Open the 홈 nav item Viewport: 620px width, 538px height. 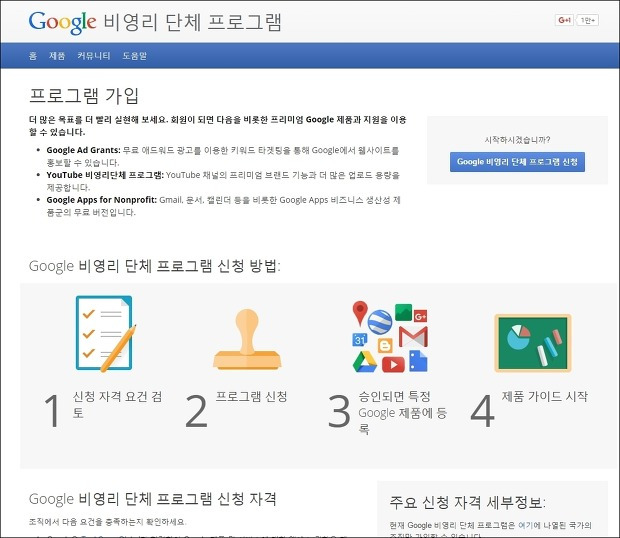pyautogui.click(x=33, y=56)
